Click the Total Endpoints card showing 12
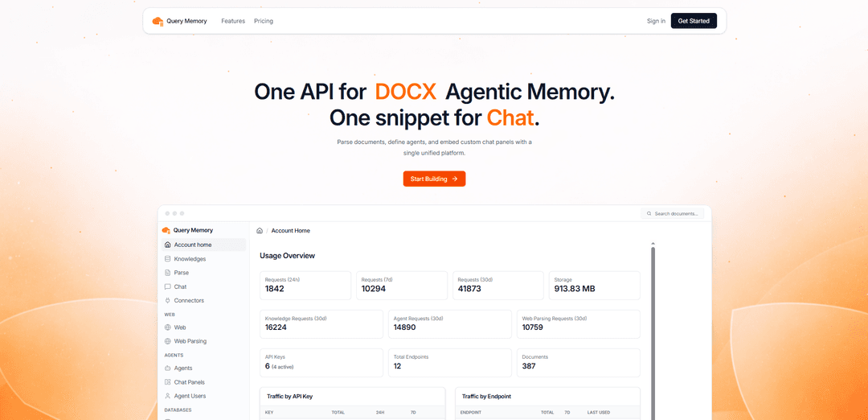868x420 pixels. (x=450, y=363)
